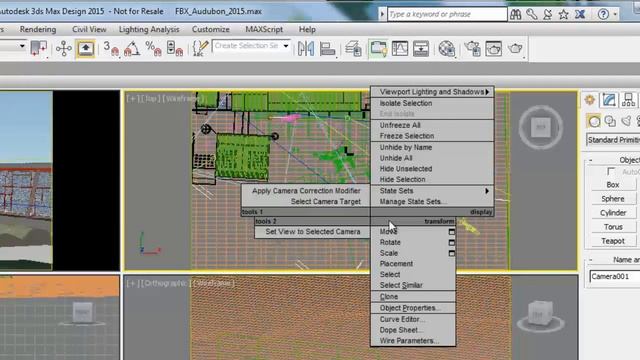Click the Torus primitive button
640x360 pixels.
(x=613, y=227)
